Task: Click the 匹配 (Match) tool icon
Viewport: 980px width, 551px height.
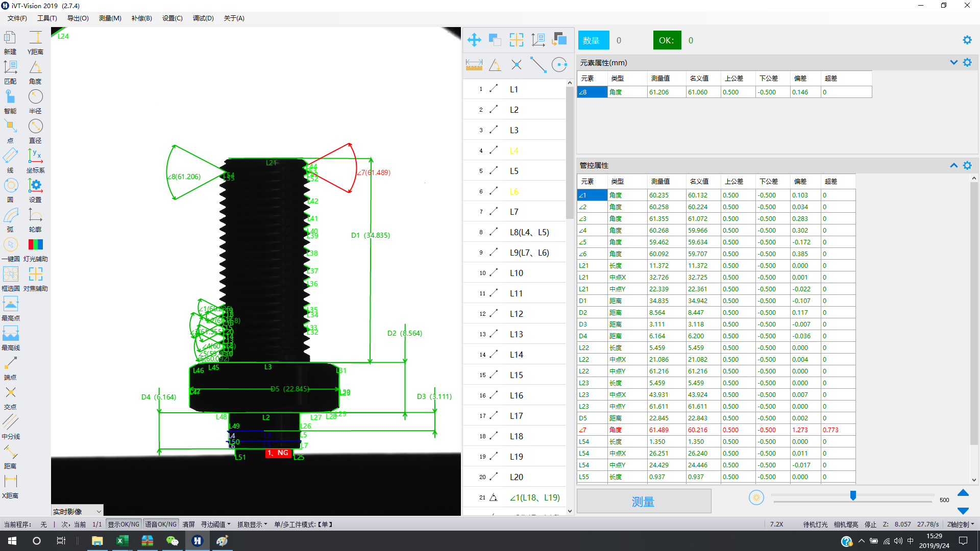Action: coord(10,67)
